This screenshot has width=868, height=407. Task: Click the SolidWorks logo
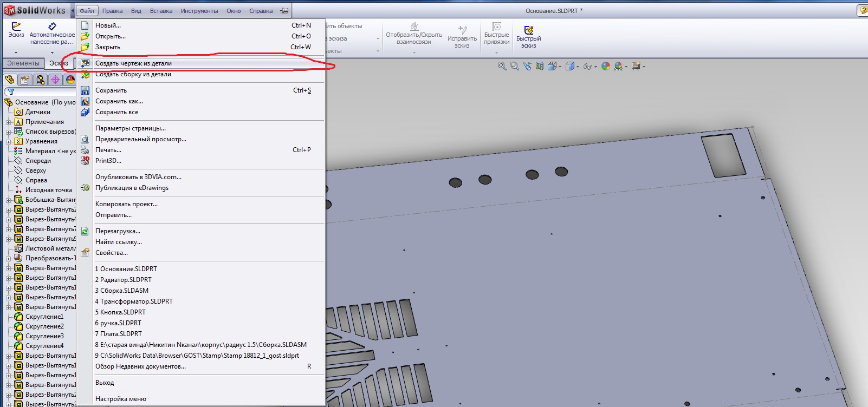pyautogui.click(x=35, y=10)
